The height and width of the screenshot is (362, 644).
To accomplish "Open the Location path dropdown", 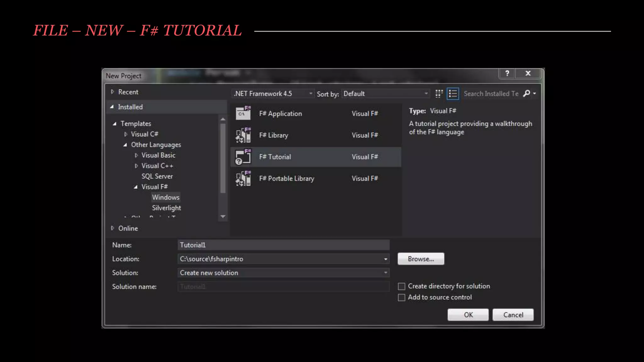I will tap(386, 259).
